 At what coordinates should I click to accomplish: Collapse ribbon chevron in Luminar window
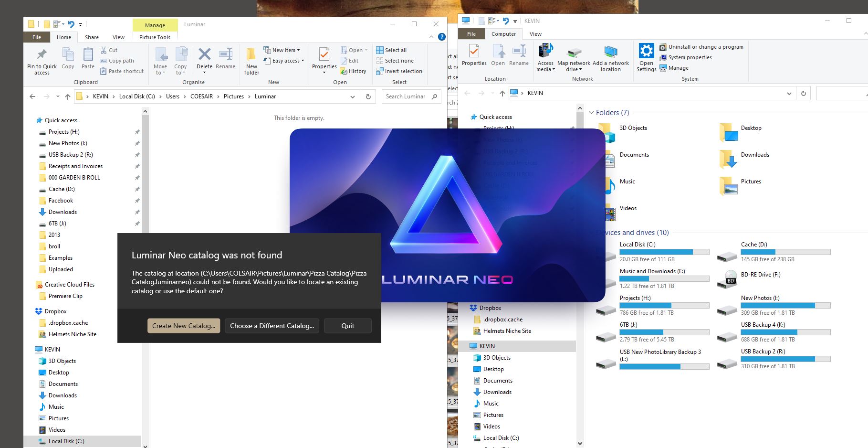click(x=431, y=37)
